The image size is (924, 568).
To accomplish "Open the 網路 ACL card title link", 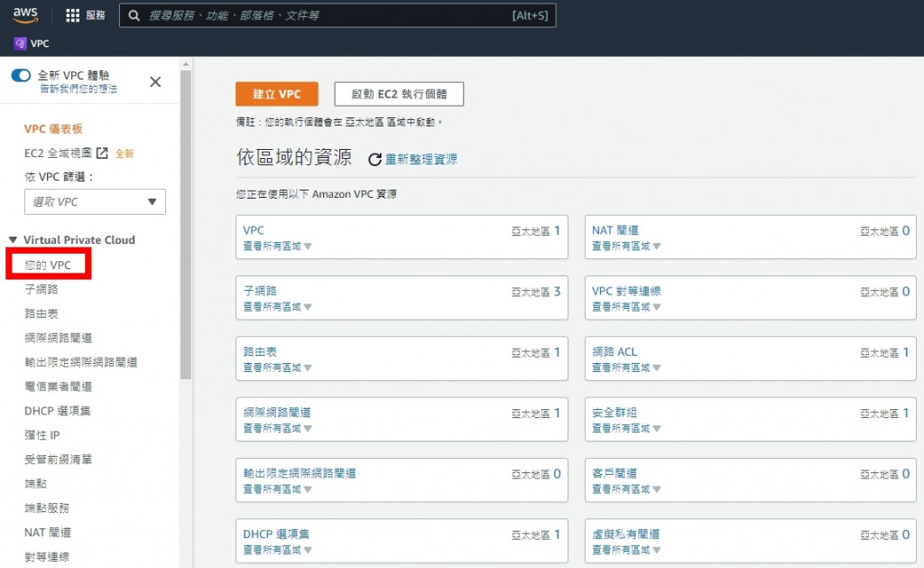I will [x=614, y=351].
